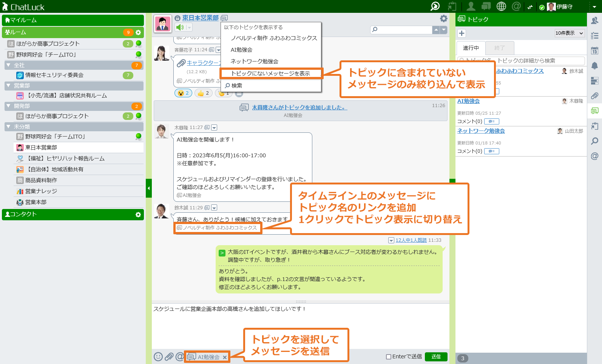Collapse the 開発部 room group
602x364 pixels.
[x=8, y=106]
